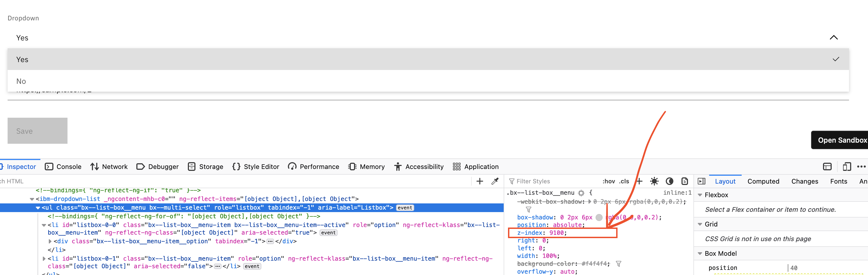Toggle dark color scheme simulation moon icon

670,181
